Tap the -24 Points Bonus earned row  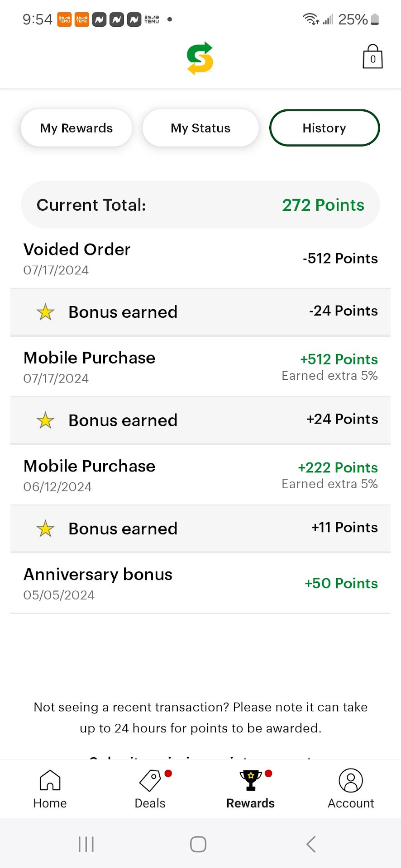coord(200,312)
